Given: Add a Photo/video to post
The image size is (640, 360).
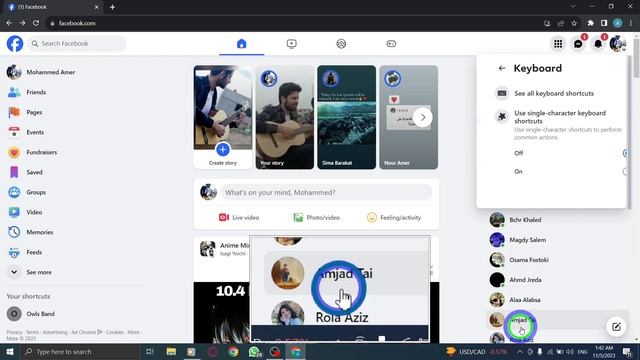Looking at the screenshot, I should [x=317, y=218].
